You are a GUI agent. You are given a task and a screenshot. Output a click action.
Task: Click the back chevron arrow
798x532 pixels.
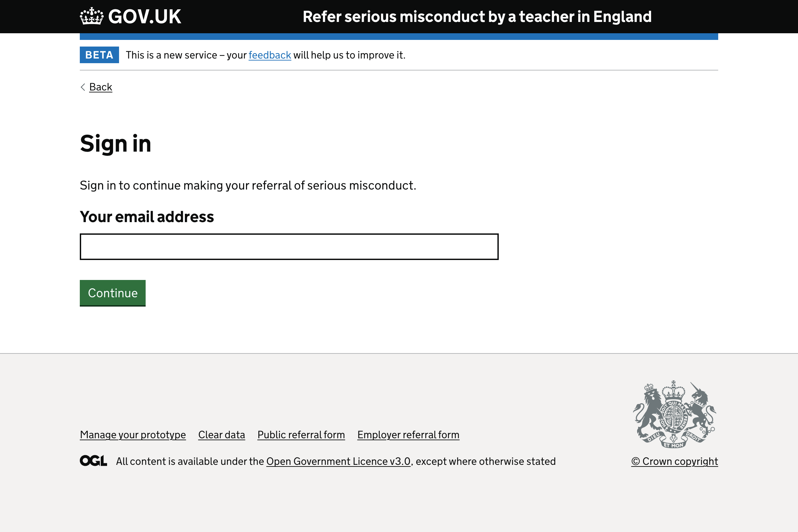(82, 87)
